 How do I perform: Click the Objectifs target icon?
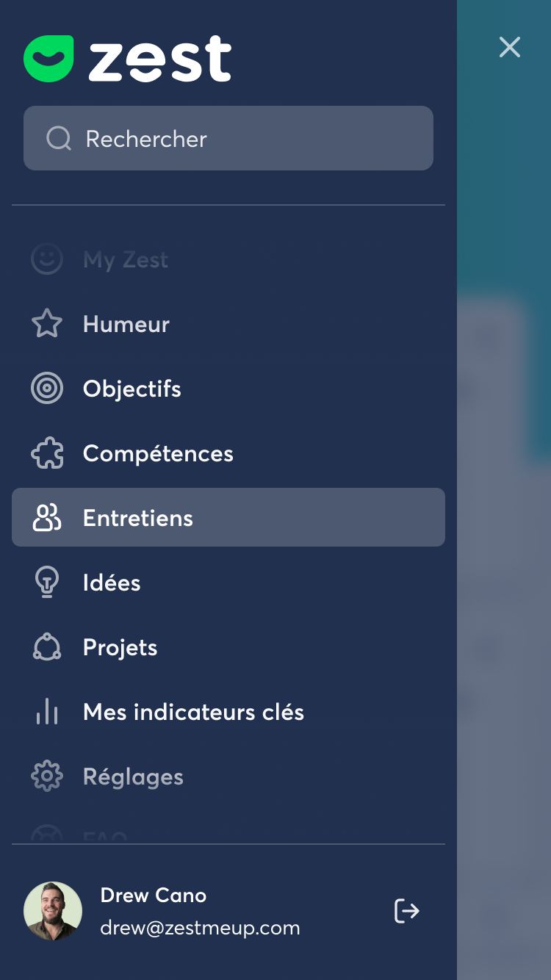pyautogui.click(x=47, y=389)
